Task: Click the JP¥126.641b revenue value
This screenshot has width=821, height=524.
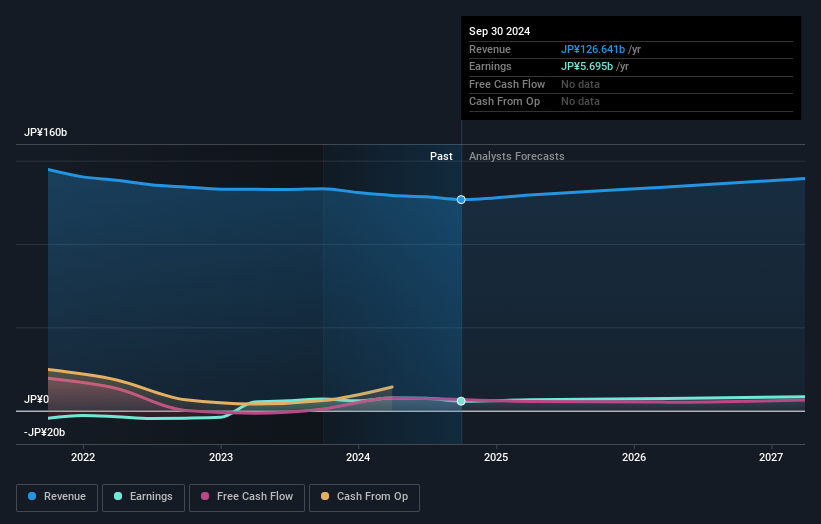Action: pos(593,49)
